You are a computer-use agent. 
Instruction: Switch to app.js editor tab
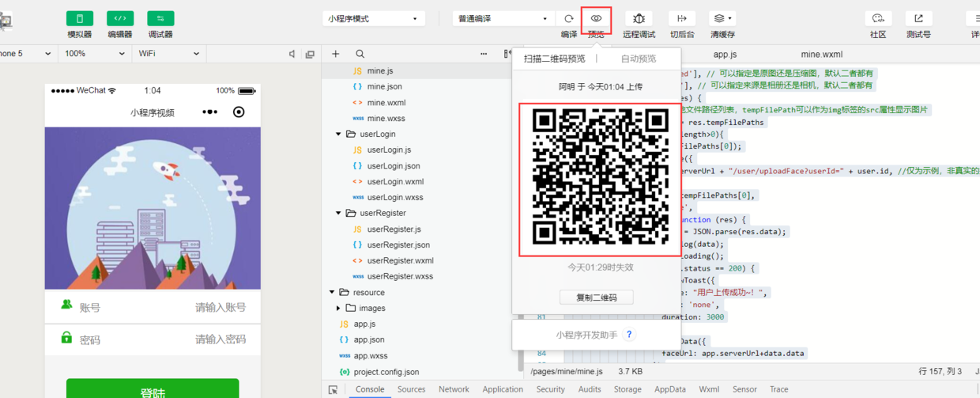coord(725,55)
